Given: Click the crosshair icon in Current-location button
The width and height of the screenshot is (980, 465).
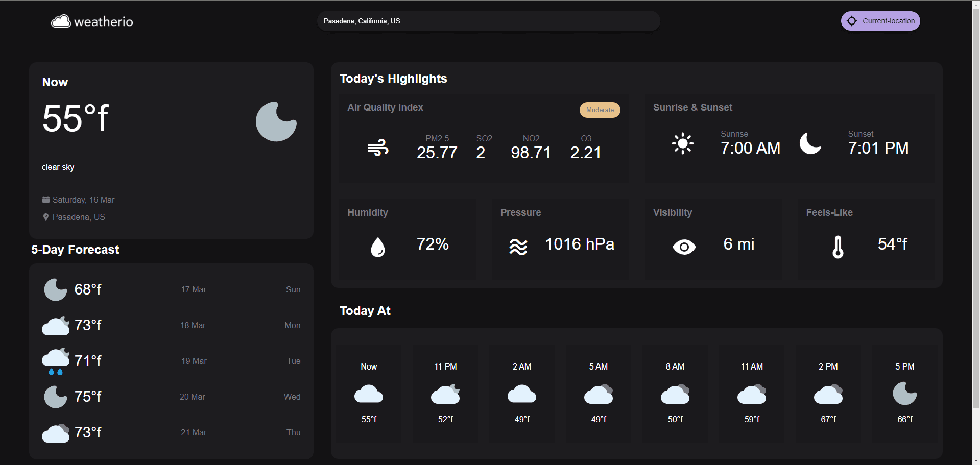Looking at the screenshot, I should pos(851,21).
